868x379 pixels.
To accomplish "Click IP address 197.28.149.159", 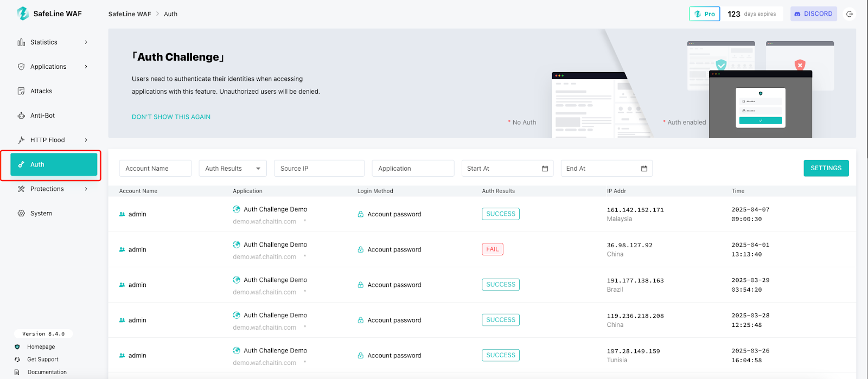I will point(634,351).
